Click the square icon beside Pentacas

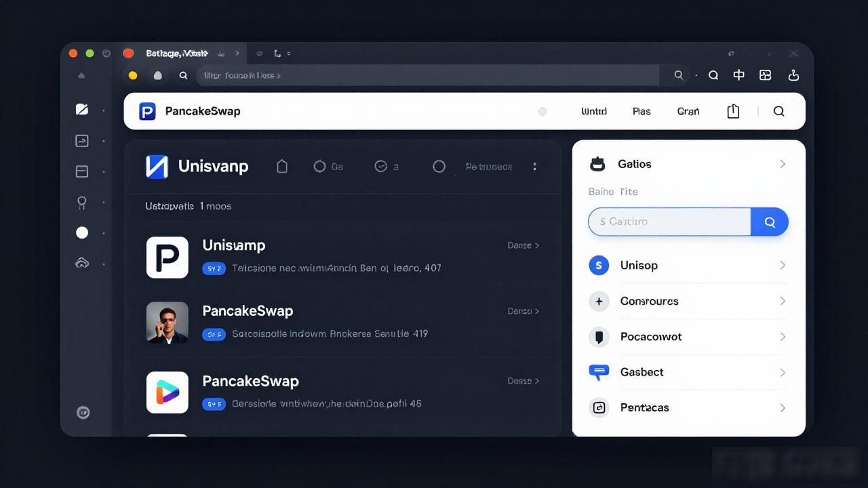599,407
